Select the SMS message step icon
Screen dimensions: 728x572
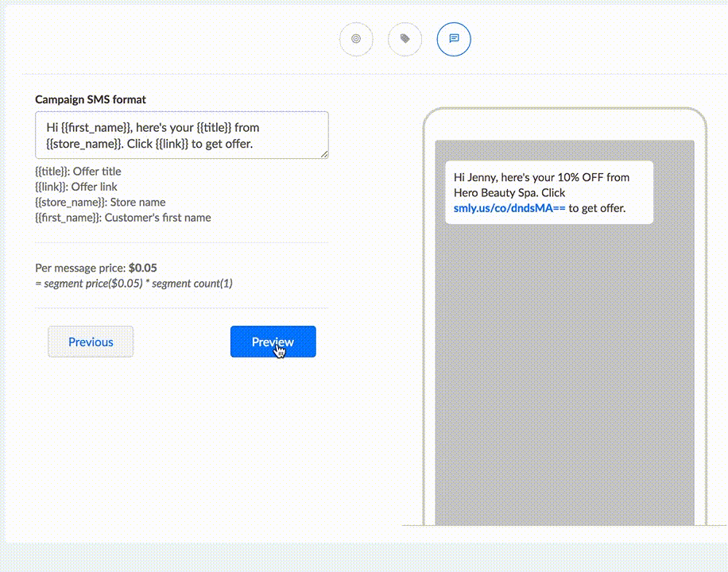tap(454, 39)
